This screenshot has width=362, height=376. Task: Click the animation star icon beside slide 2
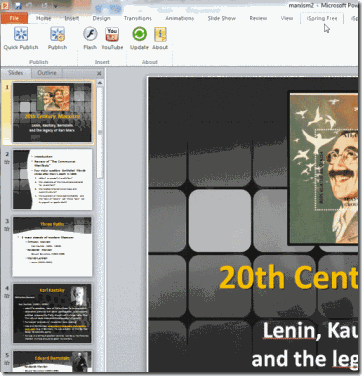tap(6, 162)
